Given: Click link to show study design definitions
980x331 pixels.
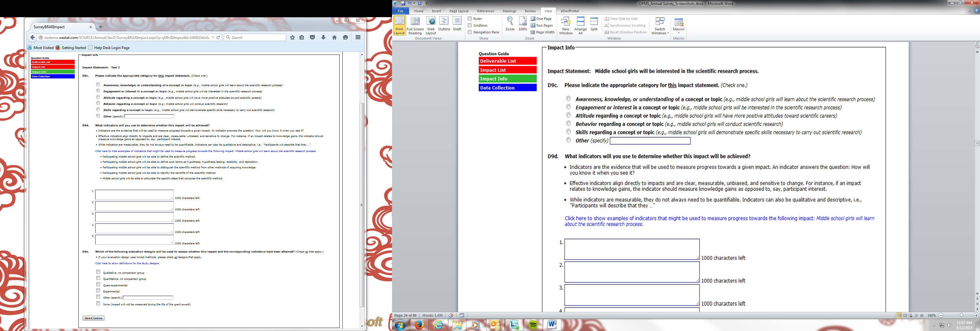Looking at the screenshot, I should (127, 263).
